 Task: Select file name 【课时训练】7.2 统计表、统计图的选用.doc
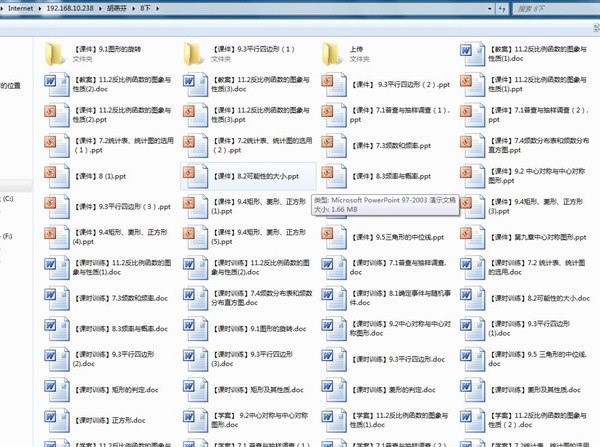pyautogui.click(x=537, y=268)
